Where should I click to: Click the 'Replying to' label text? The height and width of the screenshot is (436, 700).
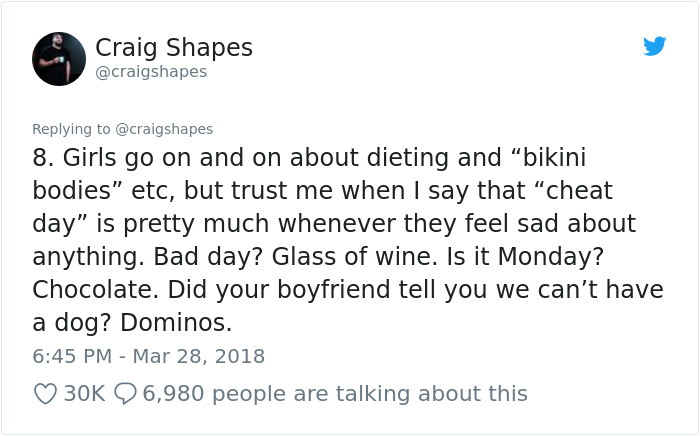coord(71,129)
